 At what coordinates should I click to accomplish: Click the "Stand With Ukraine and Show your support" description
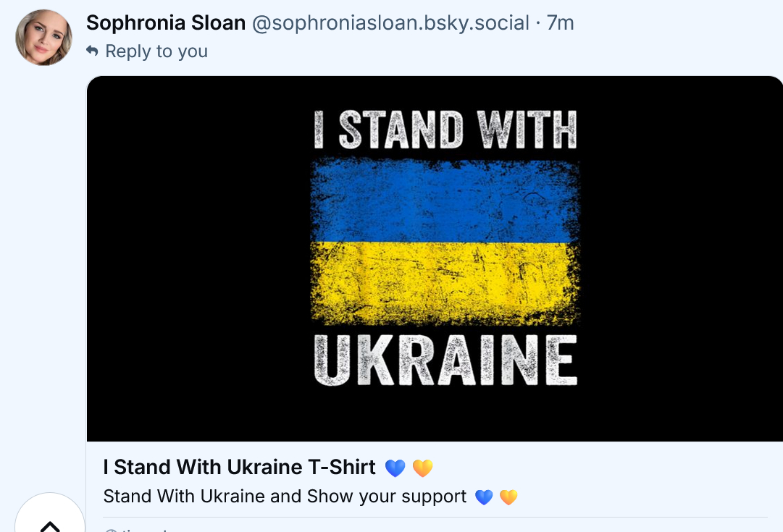285,497
